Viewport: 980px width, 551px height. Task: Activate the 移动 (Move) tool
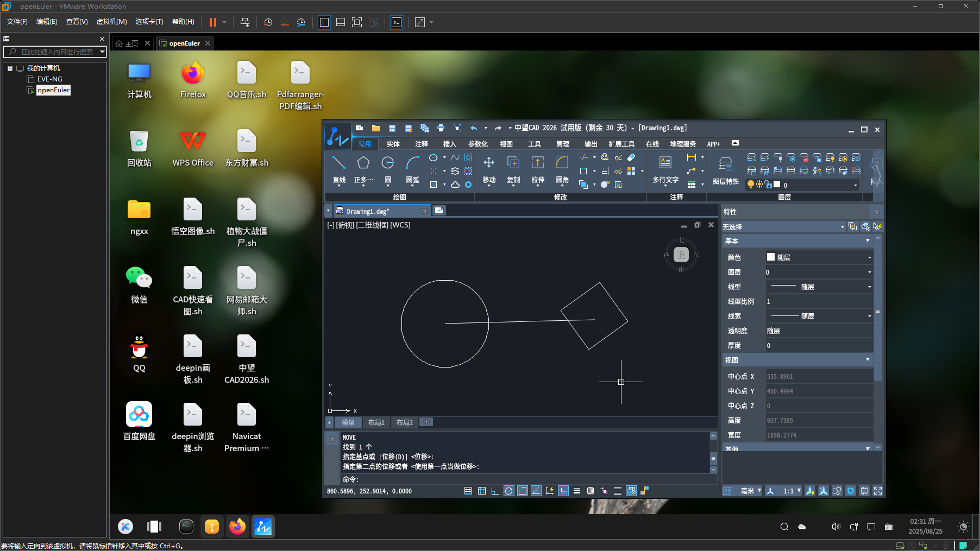(x=489, y=169)
